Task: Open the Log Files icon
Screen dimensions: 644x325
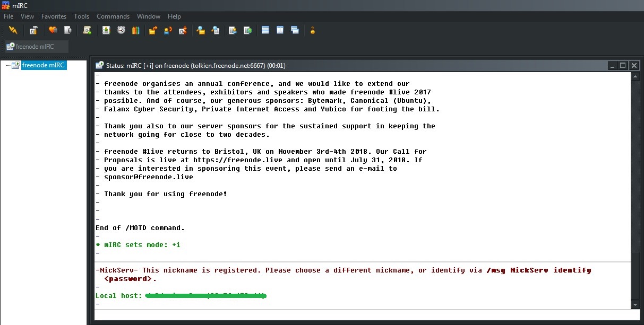Action: click(216, 30)
